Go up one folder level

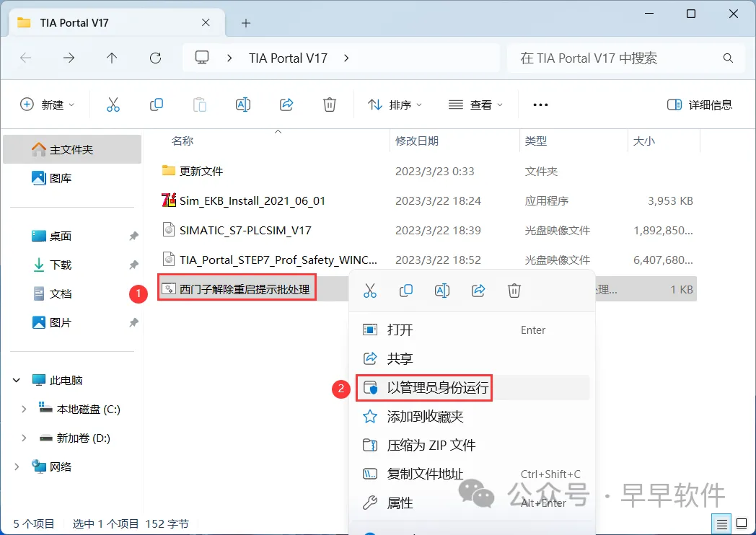112,58
